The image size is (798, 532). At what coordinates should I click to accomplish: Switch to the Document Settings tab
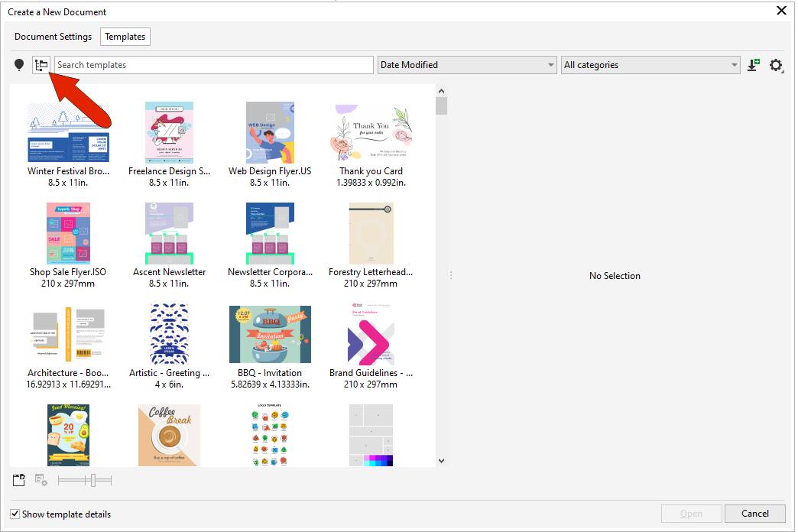[53, 36]
